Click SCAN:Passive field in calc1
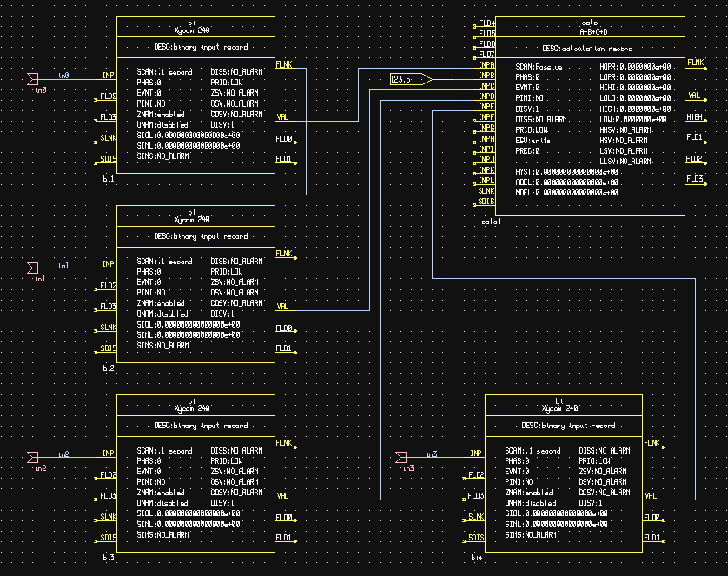Screen dimensions: 728x576 pos(539,67)
